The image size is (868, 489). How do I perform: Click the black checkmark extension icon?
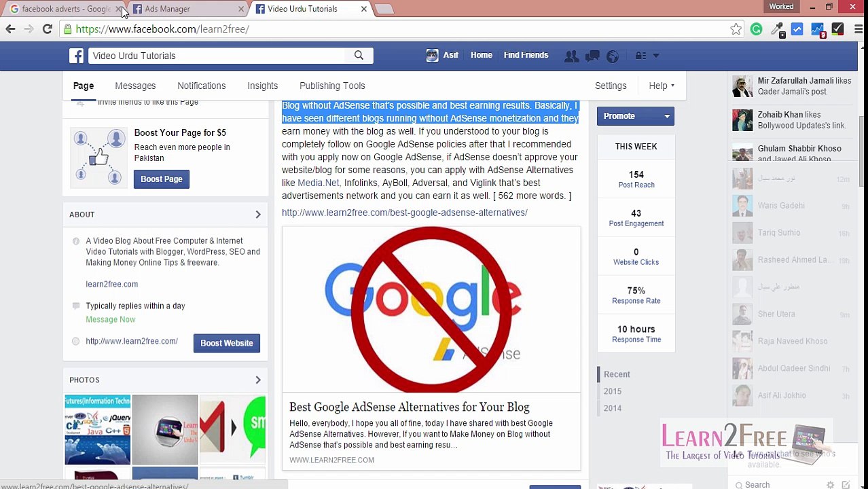[837, 29]
